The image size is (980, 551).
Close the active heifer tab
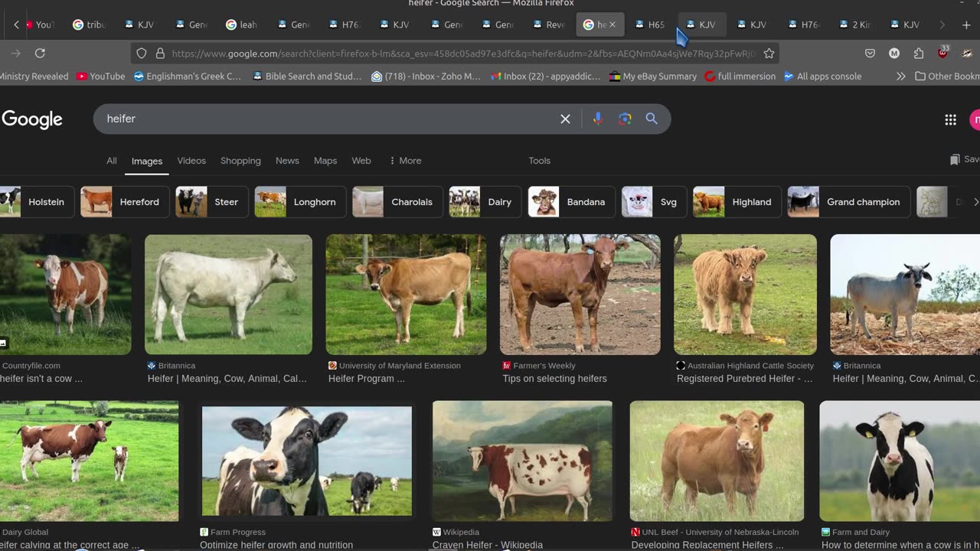coord(612,24)
